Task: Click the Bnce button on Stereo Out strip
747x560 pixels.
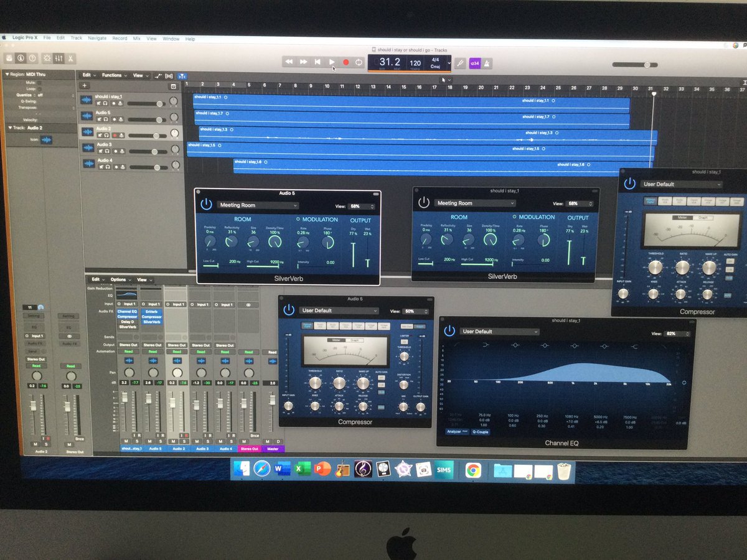Action: (x=254, y=436)
